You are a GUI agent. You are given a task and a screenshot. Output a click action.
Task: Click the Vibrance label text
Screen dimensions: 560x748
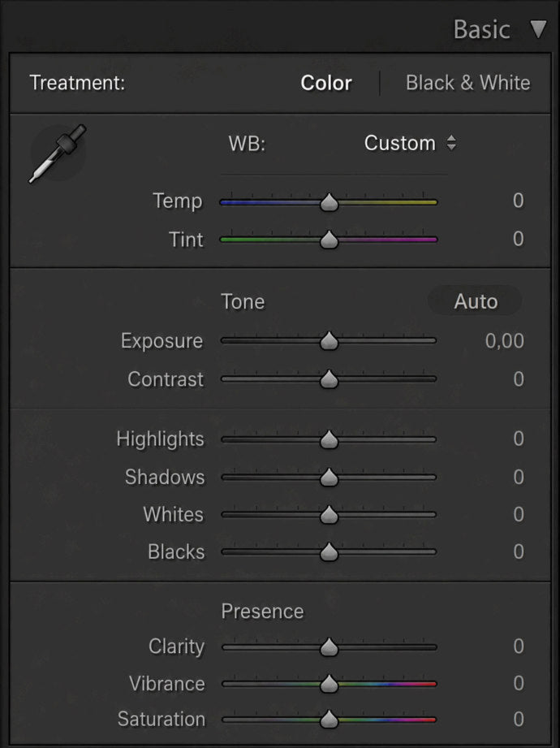[x=167, y=684]
